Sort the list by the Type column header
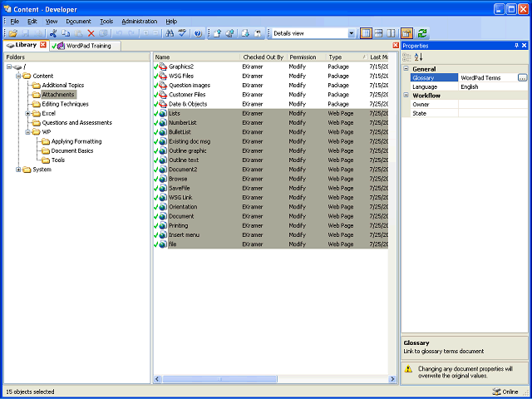The width and height of the screenshot is (532, 399). (346, 57)
